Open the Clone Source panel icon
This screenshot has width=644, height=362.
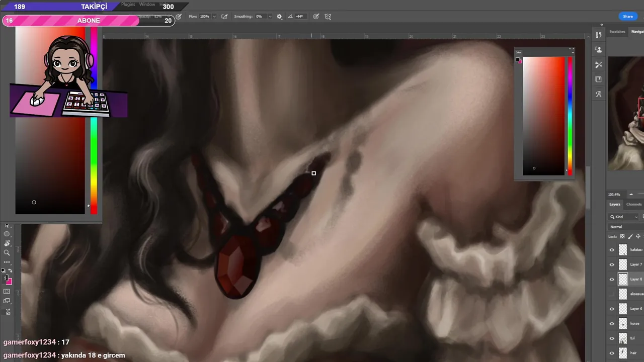tap(598, 50)
